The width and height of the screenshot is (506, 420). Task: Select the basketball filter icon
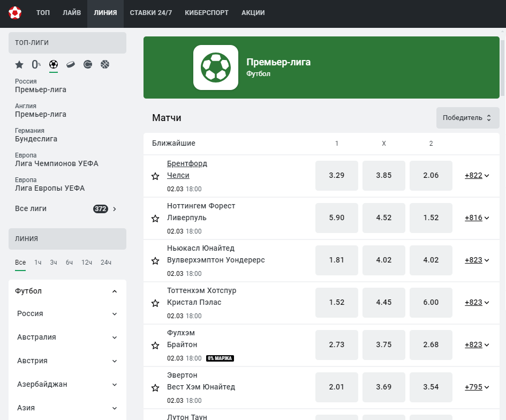click(105, 65)
